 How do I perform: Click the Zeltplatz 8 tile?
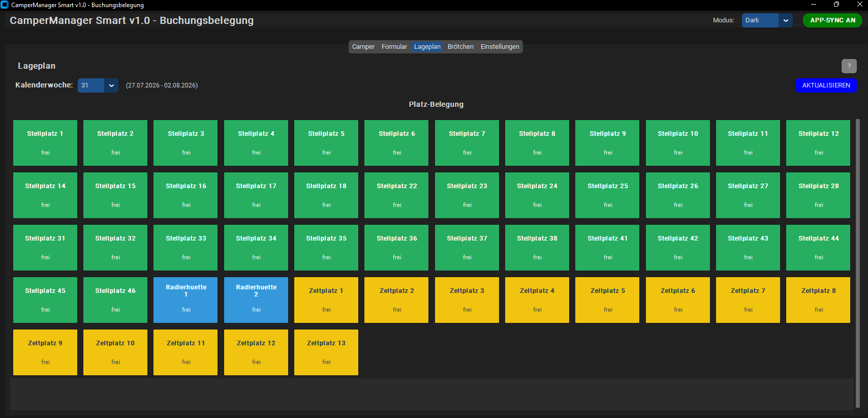tap(818, 300)
